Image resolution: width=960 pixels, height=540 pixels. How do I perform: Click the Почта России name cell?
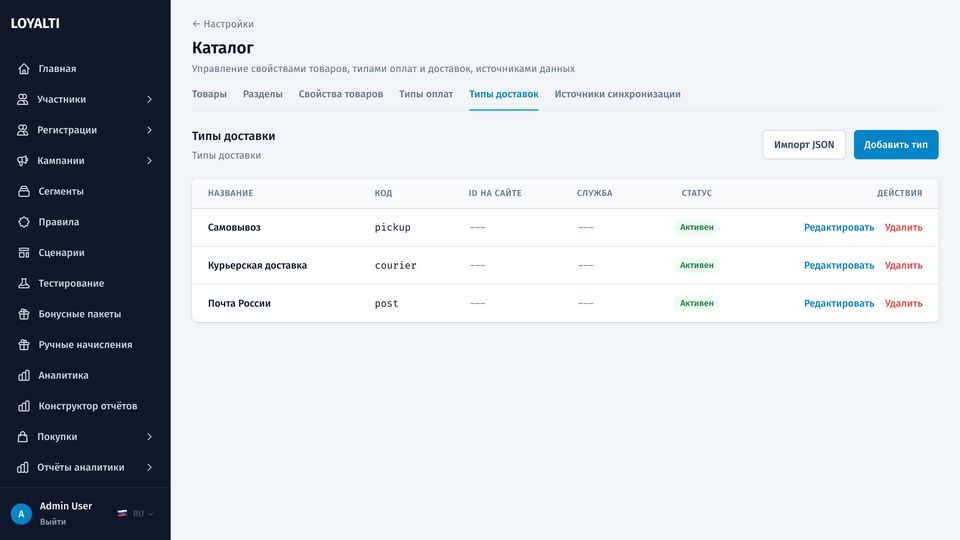point(239,303)
